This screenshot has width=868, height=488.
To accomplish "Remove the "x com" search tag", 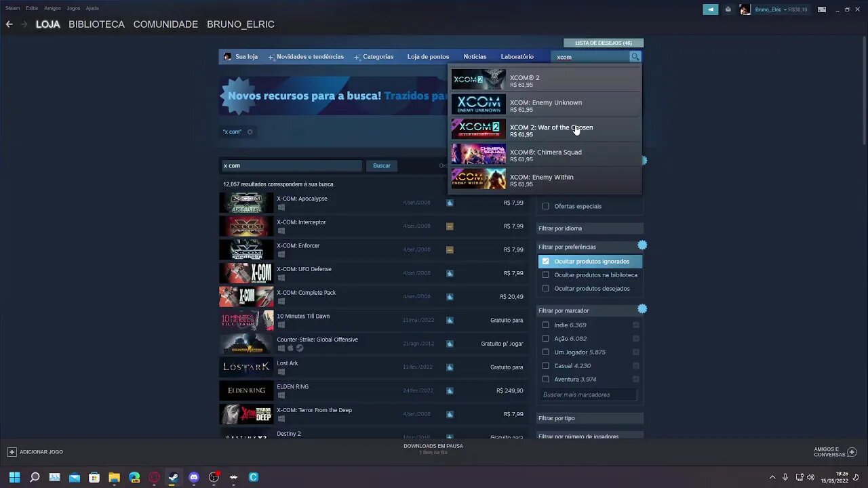I will (x=250, y=132).
